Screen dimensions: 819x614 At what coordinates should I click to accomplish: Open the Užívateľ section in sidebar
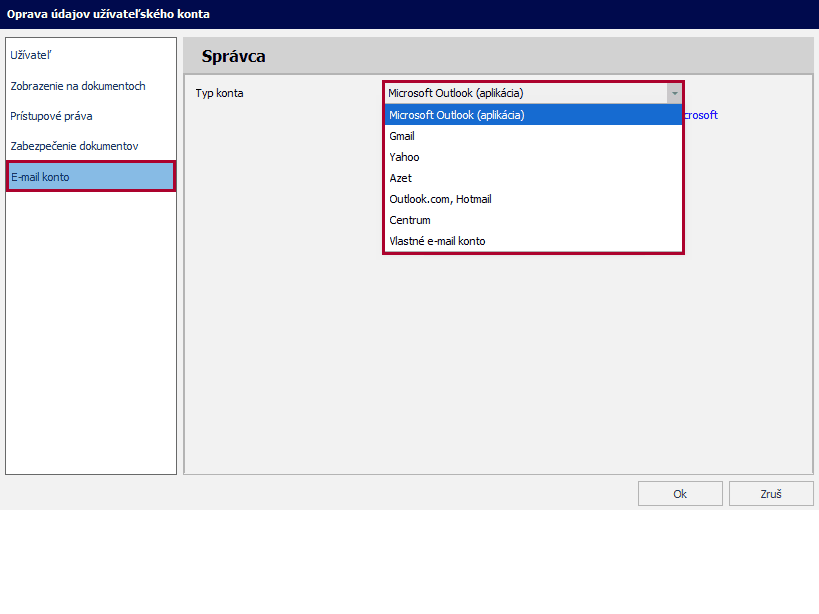pyautogui.click(x=31, y=56)
